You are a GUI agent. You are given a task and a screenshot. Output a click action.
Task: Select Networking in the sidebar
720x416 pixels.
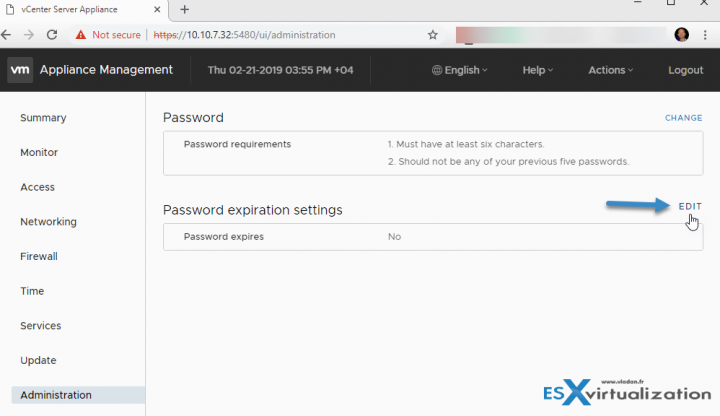(48, 222)
